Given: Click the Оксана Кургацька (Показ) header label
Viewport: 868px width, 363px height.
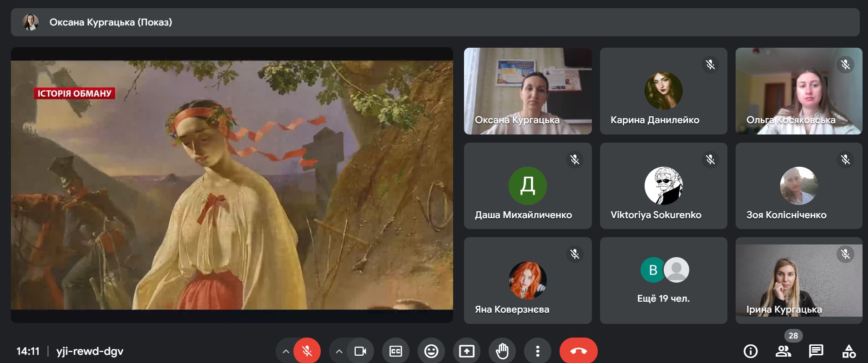Looking at the screenshot, I should [111, 22].
